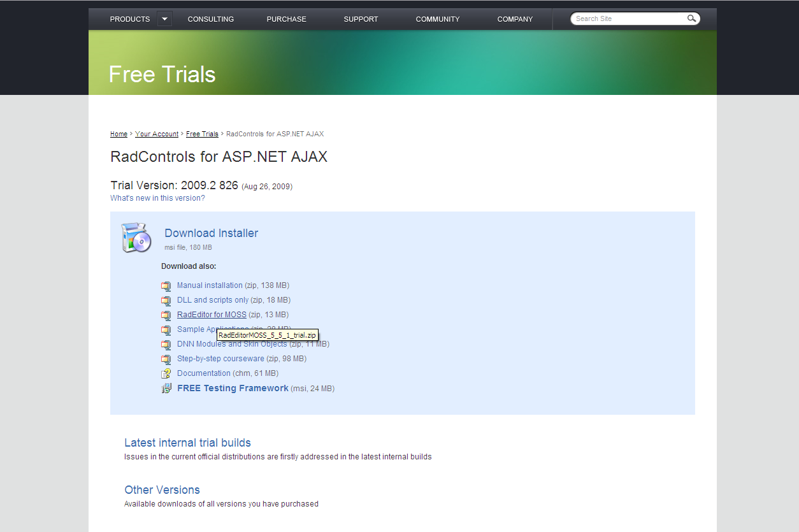Go to the Purchase menu item
This screenshot has width=799, height=532.
[x=287, y=19]
